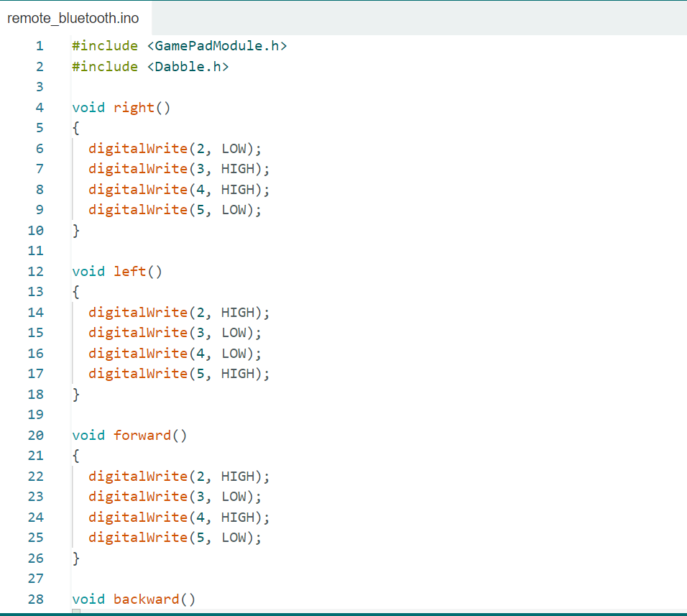Viewport: 687px width, 616px height.
Task: Click the GamePadModule.h include line
Action: (x=180, y=46)
